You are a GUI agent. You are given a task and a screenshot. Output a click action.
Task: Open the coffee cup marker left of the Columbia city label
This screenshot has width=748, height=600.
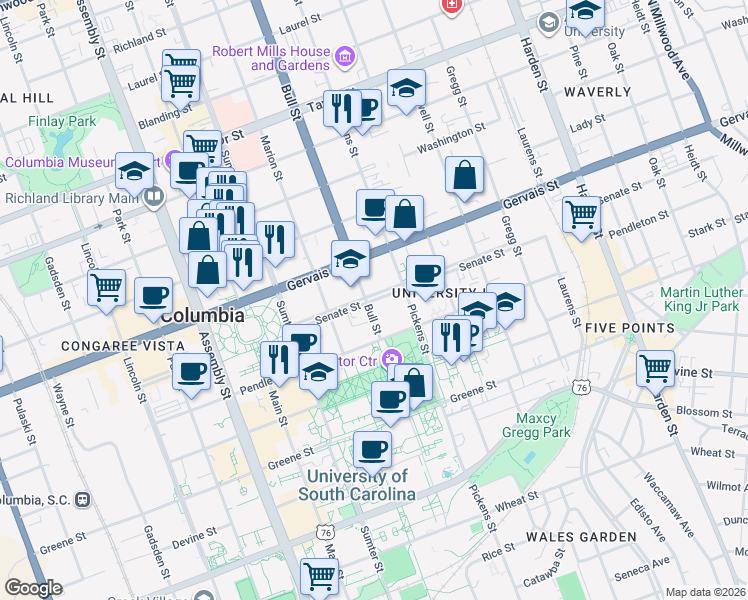click(x=154, y=296)
